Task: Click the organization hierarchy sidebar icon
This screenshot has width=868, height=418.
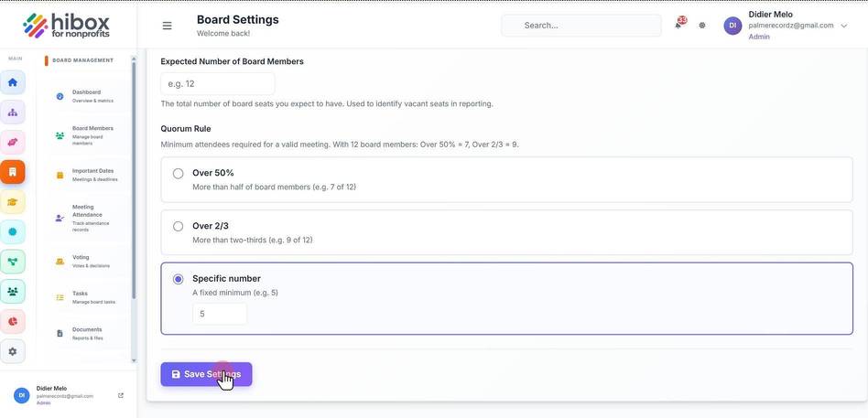Action: click(x=13, y=113)
